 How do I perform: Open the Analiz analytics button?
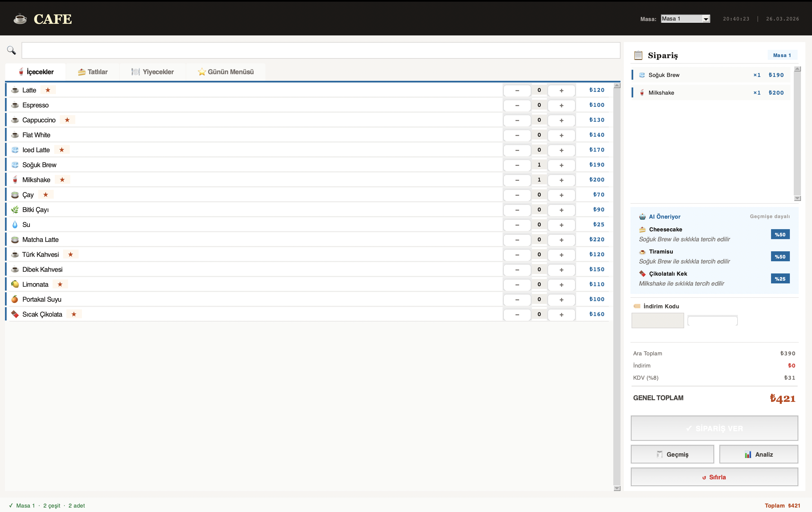pyautogui.click(x=758, y=454)
